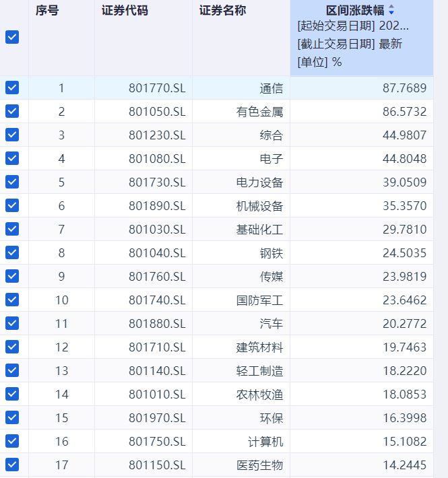Toggle the checkbox for row 建筑材料
Image resolution: width=448 pixels, height=478 pixels.
(12, 347)
